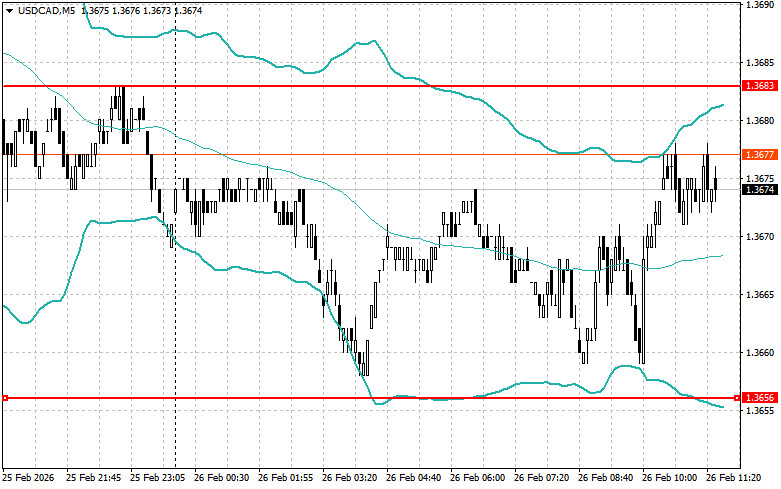Click the 26 Feb 03:20 time label
781x489 pixels.
click(x=350, y=478)
